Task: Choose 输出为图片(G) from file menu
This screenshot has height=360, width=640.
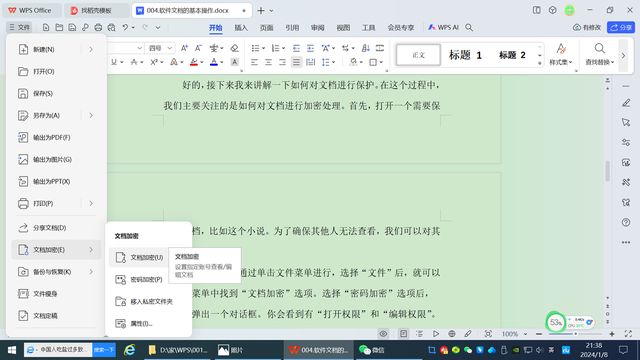Action: click(56, 160)
